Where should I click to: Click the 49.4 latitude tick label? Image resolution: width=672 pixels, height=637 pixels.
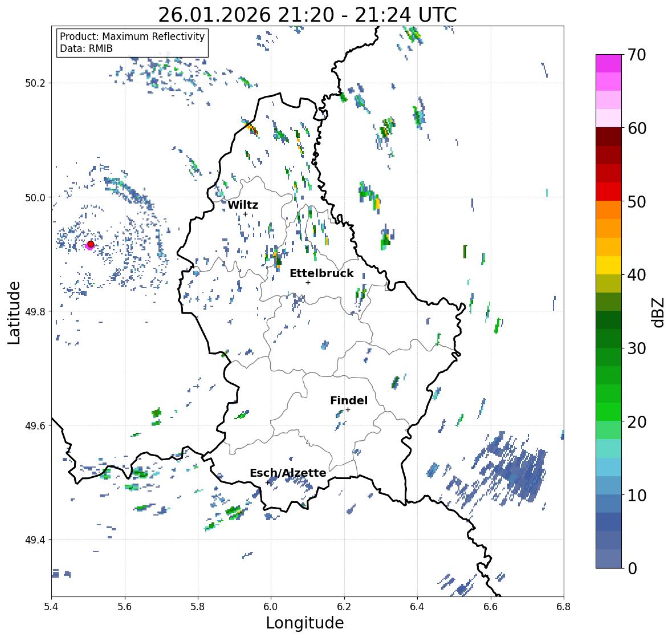(35, 540)
